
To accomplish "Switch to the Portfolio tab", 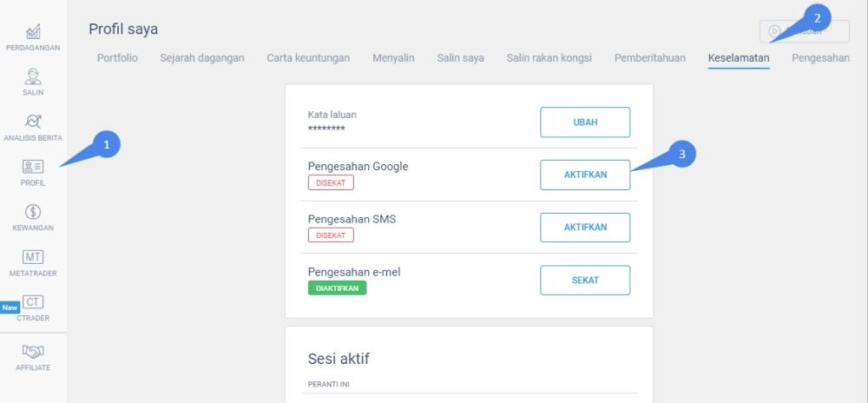I will tap(117, 58).
